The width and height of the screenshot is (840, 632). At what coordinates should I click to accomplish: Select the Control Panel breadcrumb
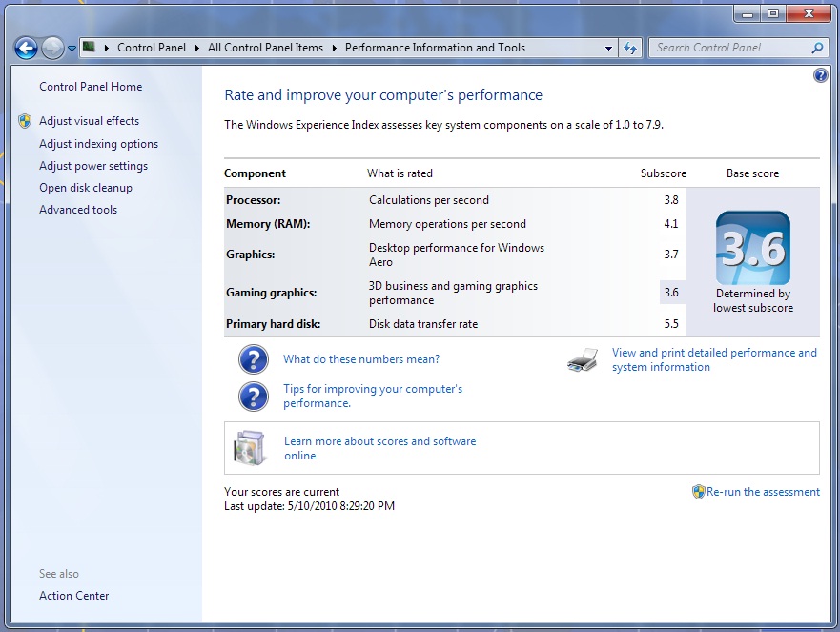[x=152, y=48]
